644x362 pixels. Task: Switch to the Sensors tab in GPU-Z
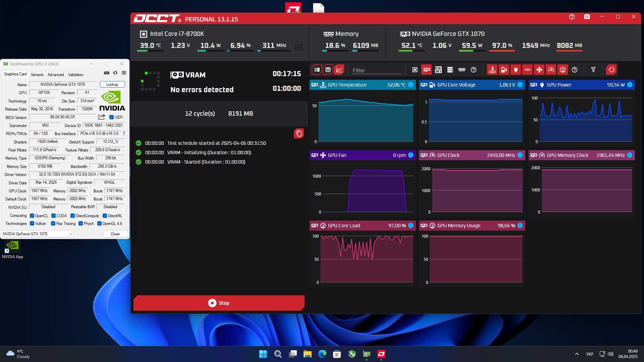pyautogui.click(x=37, y=75)
